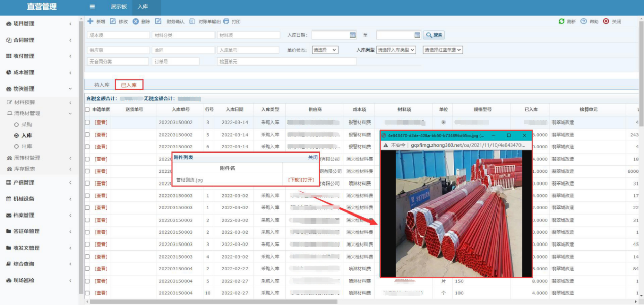
Task: Tick checkbox for 202203150003 row with 行号 3
Action: [x=87, y=245]
